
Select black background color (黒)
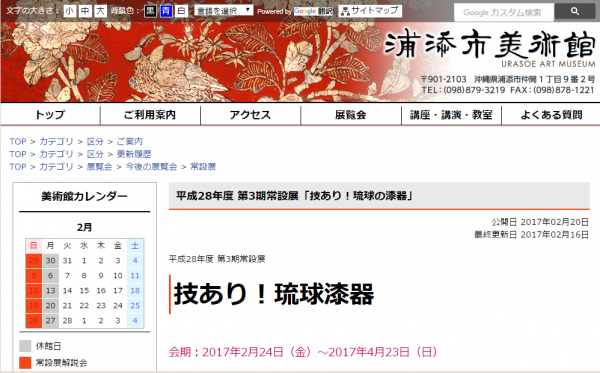click(x=150, y=11)
